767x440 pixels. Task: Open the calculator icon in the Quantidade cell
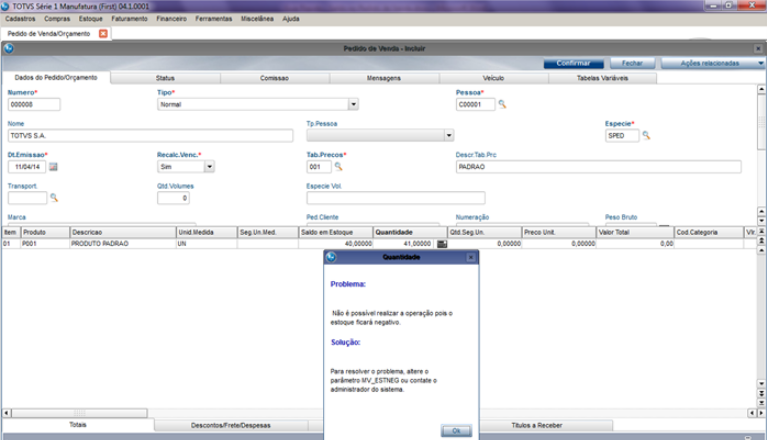tap(442, 243)
